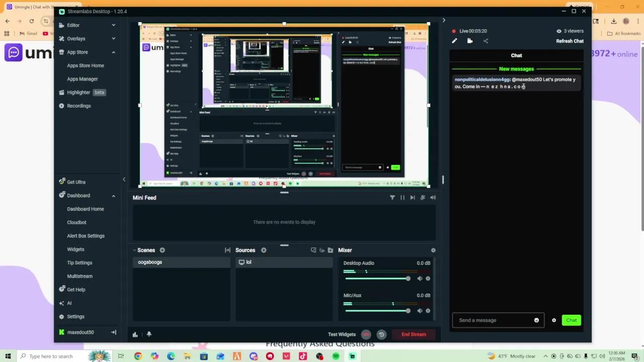Collapse the Dashboard sidebar section
The image size is (644, 362).
pos(113,196)
